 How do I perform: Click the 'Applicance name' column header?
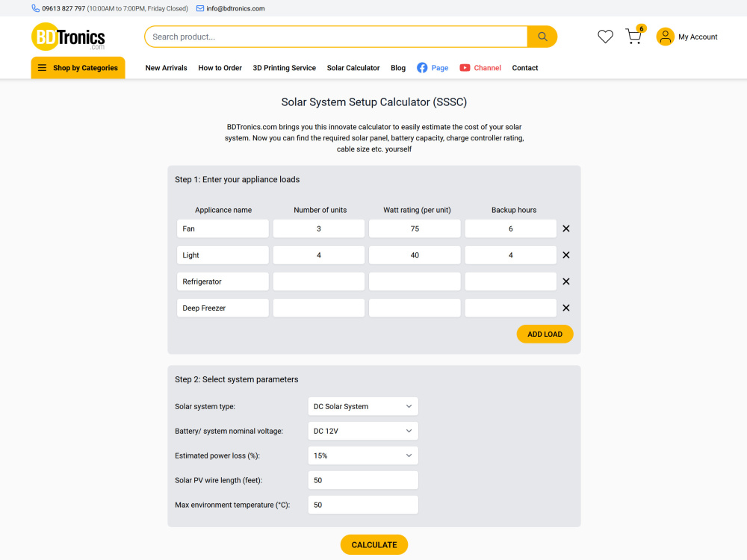223,210
